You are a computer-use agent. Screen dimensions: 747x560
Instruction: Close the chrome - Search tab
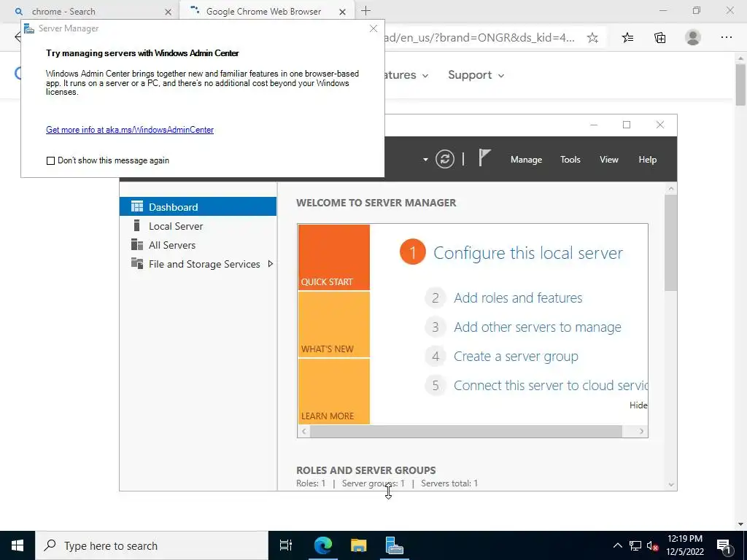[169, 12]
